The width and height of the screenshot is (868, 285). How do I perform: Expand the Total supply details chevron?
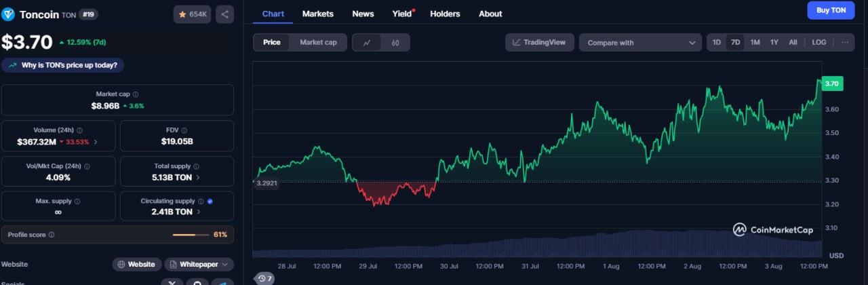tap(198, 177)
